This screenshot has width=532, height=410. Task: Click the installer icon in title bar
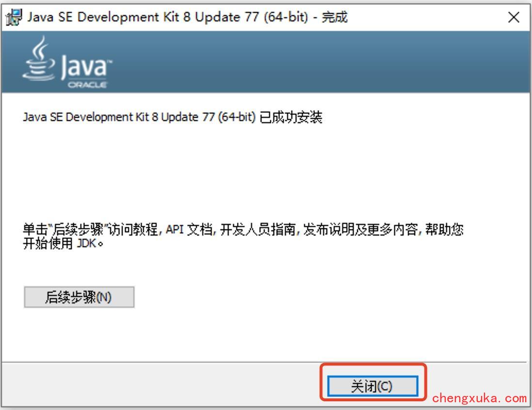(x=14, y=17)
